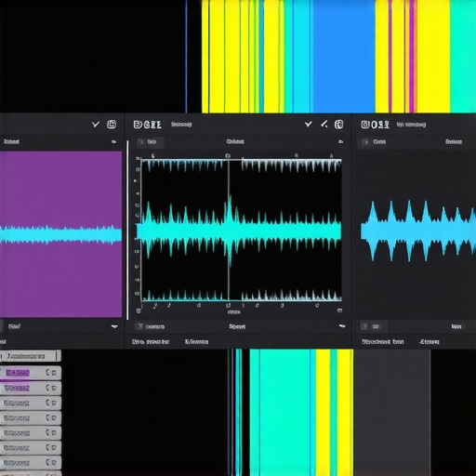Click the checkmark icon in the purple waveform panel header

coord(96,125)
